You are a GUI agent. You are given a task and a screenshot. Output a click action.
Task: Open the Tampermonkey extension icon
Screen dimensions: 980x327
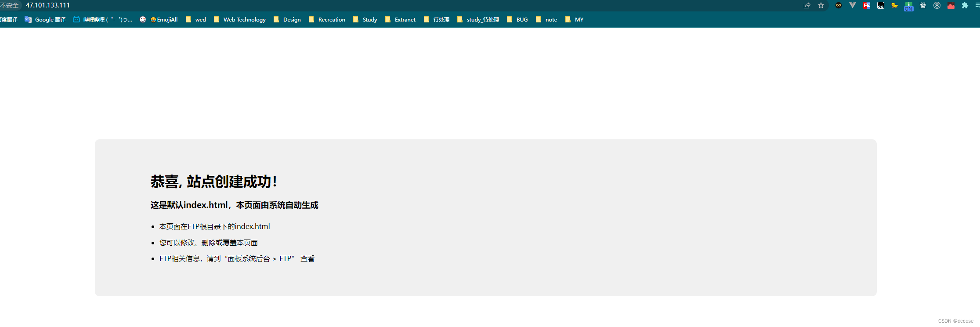pos(881,5)
